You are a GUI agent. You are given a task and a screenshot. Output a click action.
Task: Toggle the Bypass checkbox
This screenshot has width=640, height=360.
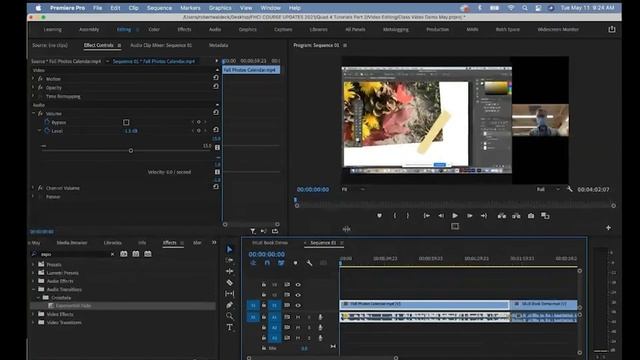click(126, 122)
